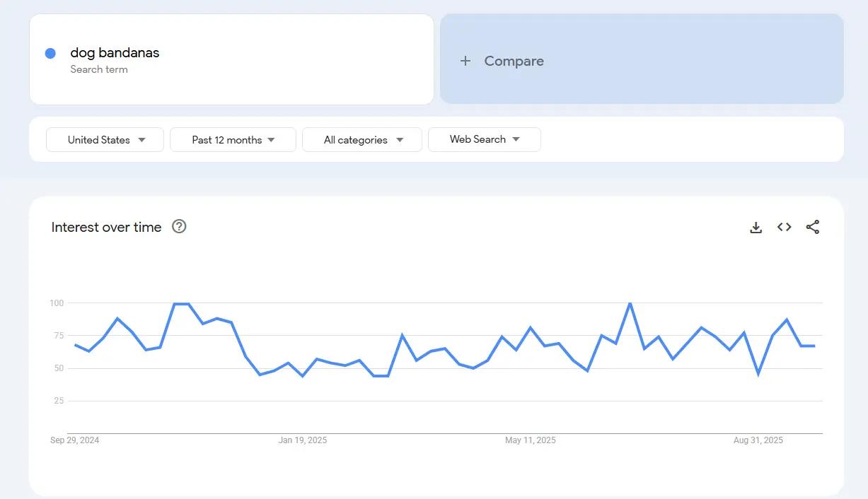Click the arrow beside Web Search
The height and width of the screenshot is (499, 868).
516,139
